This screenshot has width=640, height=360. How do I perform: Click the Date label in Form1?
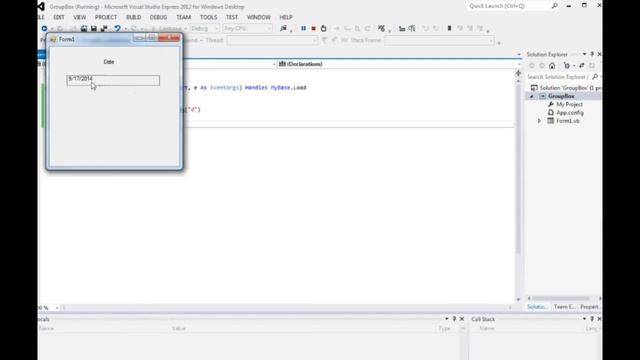click(109, 62)
